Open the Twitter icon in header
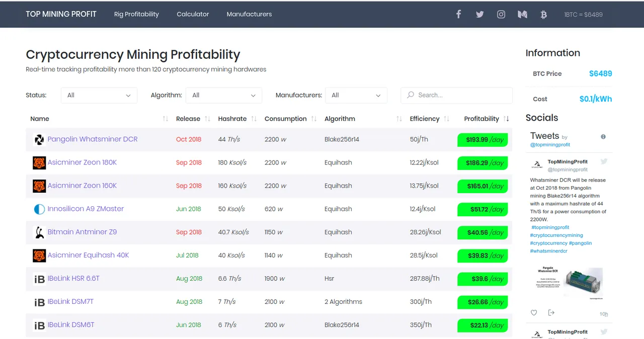 tap(479, 14)
